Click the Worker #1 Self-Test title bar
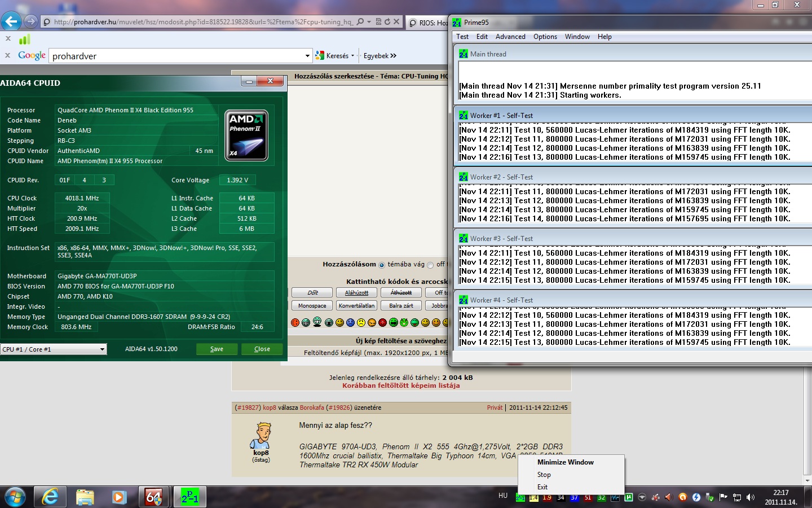Viewport: 812px width, 508px height. click(633, 115)
